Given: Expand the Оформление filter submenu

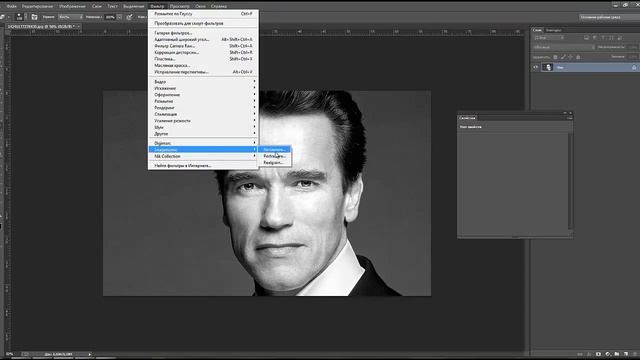Looking at the screenshot, I should pyautogui.click(x=203, y=95).
